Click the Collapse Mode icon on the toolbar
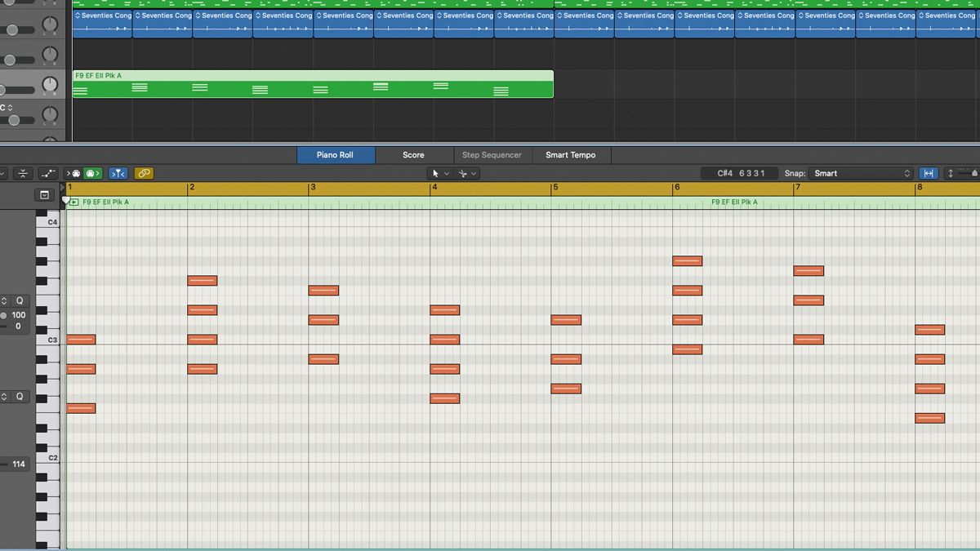Image resolution: width=980 pixels, height=551 pixels. (x=23, y=173)
